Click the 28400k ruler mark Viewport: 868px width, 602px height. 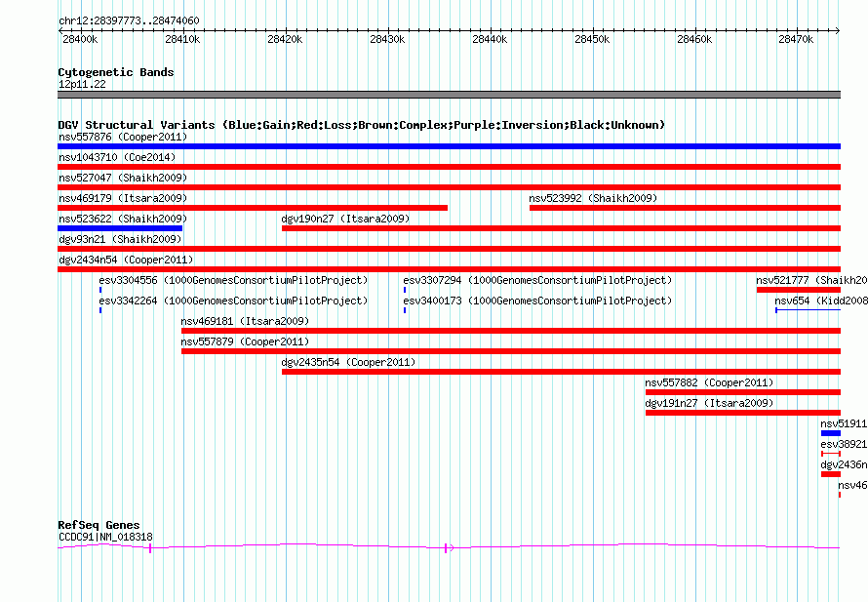80,39
